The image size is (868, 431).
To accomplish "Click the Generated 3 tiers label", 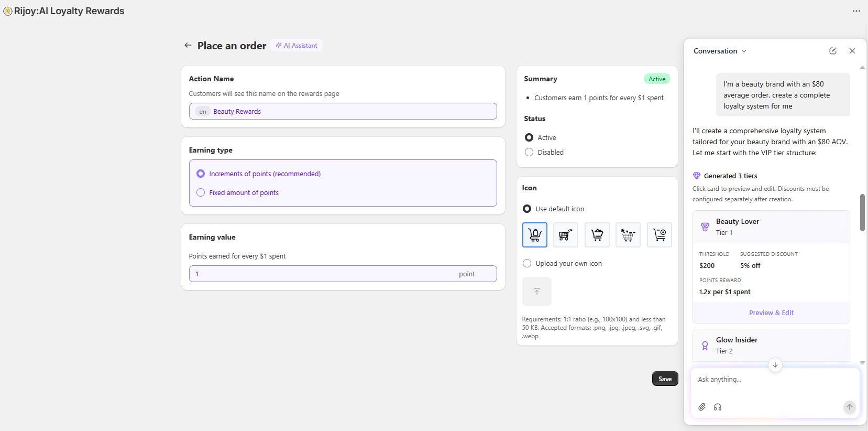I will 730,176.
